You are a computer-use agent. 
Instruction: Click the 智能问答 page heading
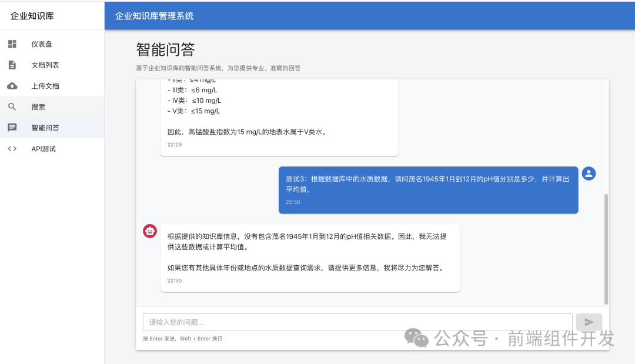pyautogui.click(x=165, y=49)
